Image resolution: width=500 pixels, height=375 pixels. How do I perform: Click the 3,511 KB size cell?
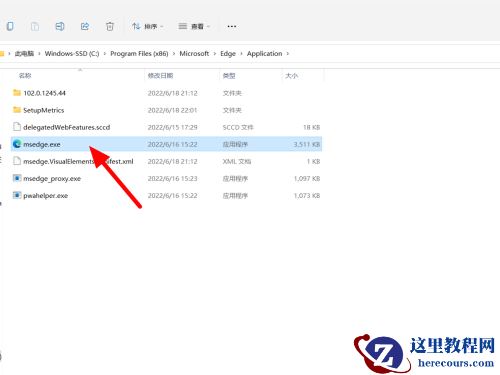click(x=307, y=144)
